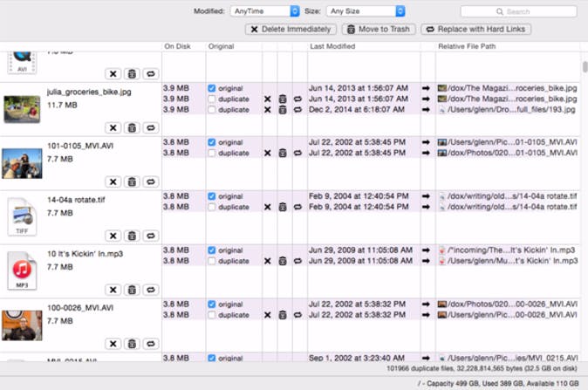The height and width of the screenshot is (390, 588).
Task: Click the vertical scrollbar thumb
Action: (585, 67)
